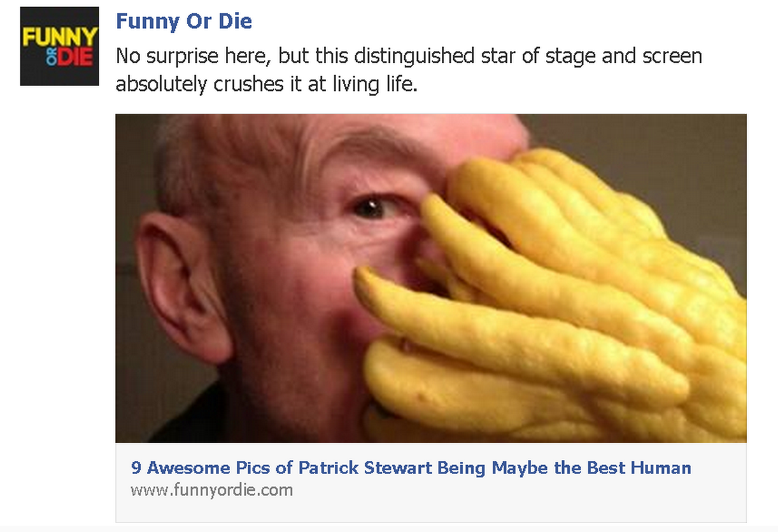Click the yellow FUNNY word in the logo
Screen dimensions: 778x532
point(60,37)
